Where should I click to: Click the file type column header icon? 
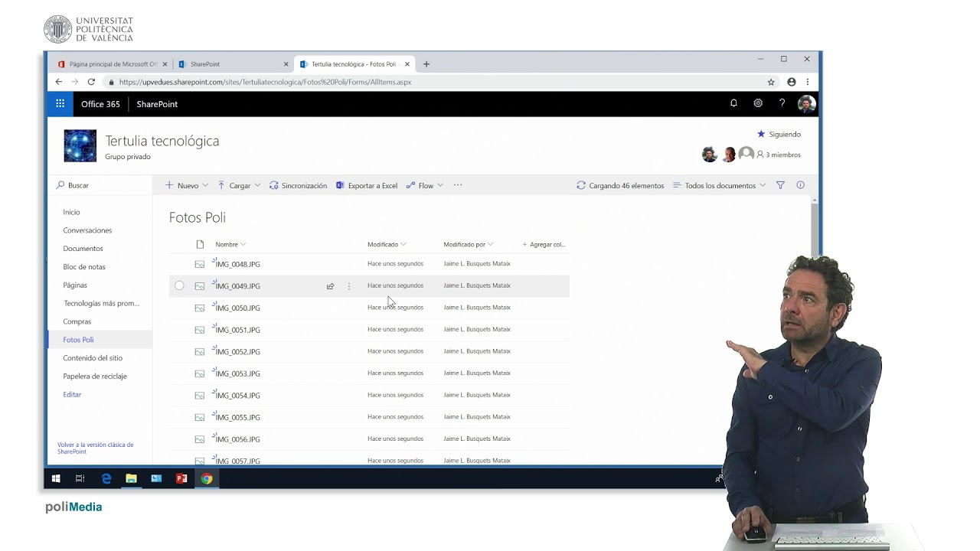tap(200, 244)
